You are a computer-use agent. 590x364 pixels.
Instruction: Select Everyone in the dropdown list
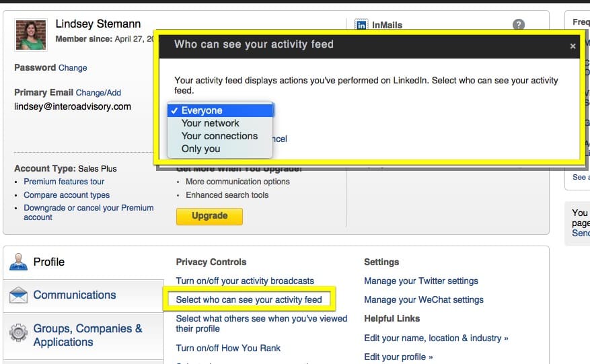221,110
